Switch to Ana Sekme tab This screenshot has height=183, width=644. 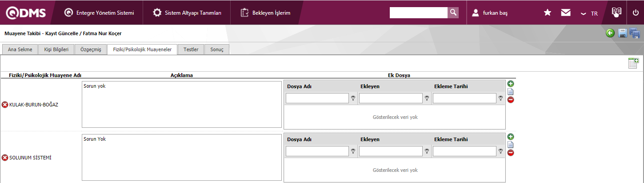click(x=20, y=49)
